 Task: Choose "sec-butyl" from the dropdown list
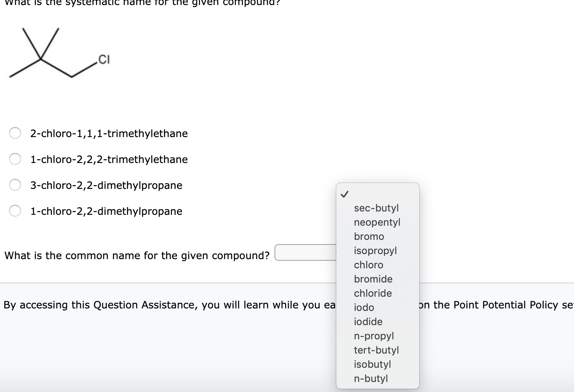(376, 208)
